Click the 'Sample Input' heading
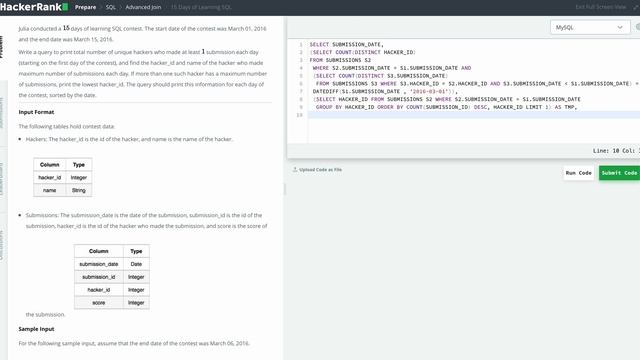 (36, 329)
